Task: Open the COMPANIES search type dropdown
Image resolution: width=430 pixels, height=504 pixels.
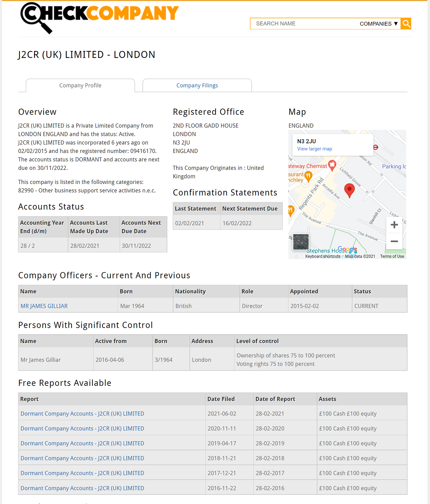Action: tap(379, 24)
